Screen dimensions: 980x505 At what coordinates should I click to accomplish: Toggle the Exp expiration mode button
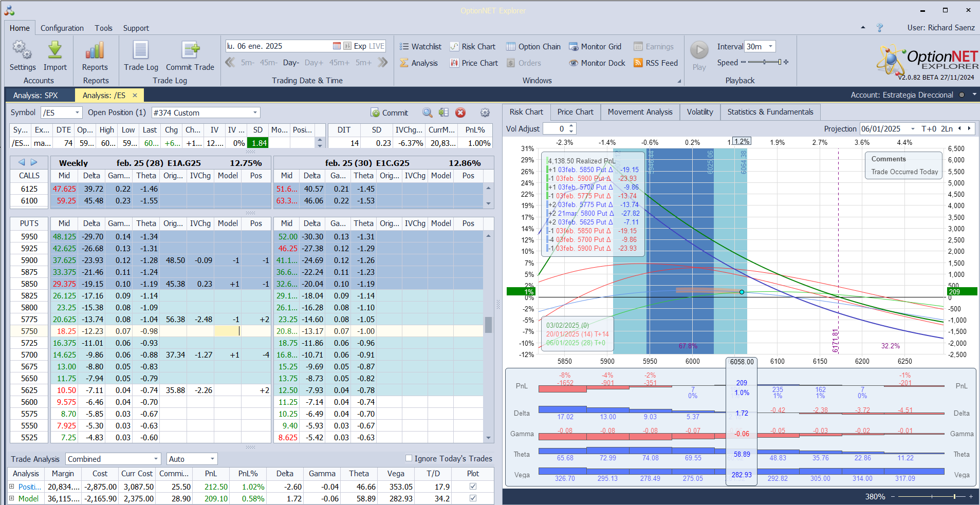pyautogui.click(x=360, y=46)
